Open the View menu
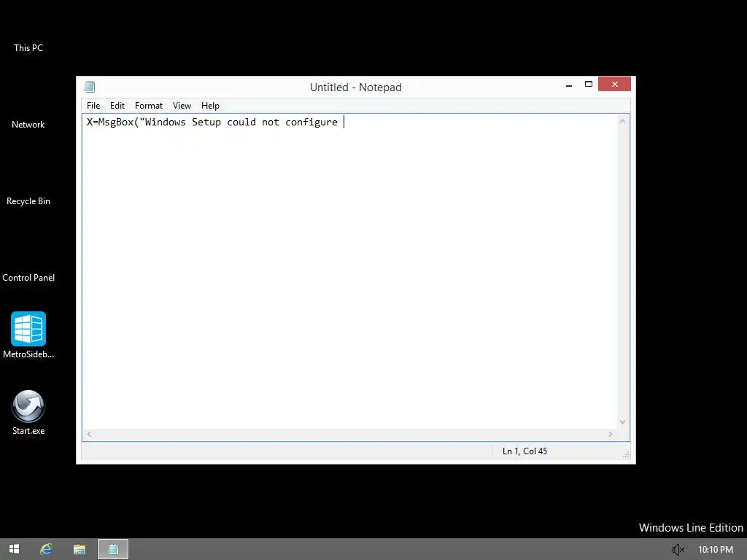The image size is (747, 560). coord(182,106)
